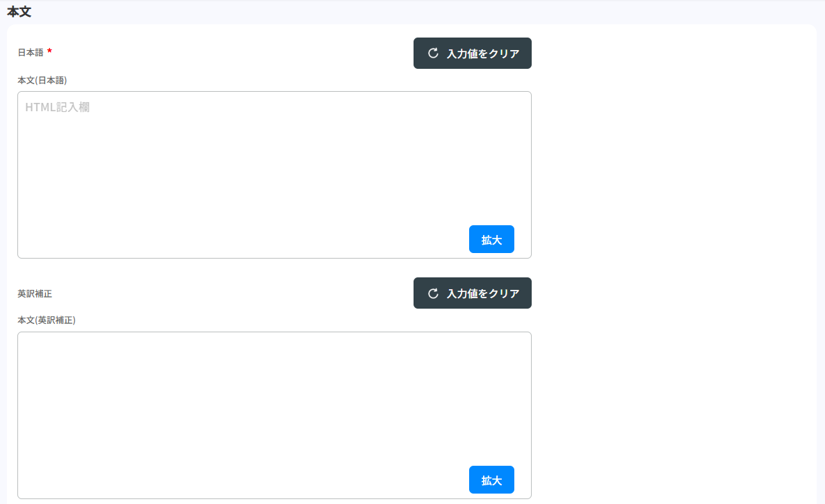Click the red required asterisk
The height and width of the screenshot is (504, 825).
coord(50,51)
